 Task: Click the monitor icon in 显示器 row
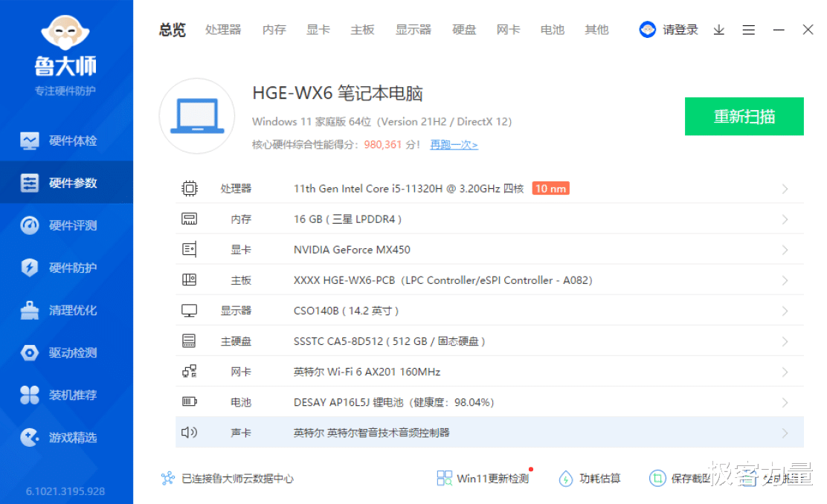pyautogui.click(x=190, y=311)
